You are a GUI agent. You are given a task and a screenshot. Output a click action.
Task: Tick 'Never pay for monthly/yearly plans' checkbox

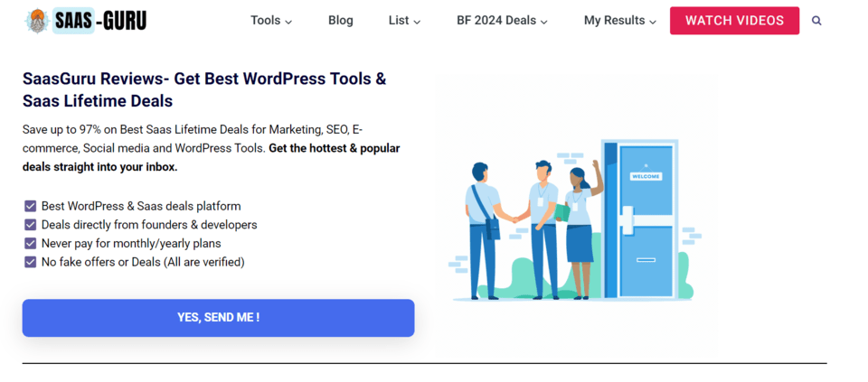pos(31,243)
